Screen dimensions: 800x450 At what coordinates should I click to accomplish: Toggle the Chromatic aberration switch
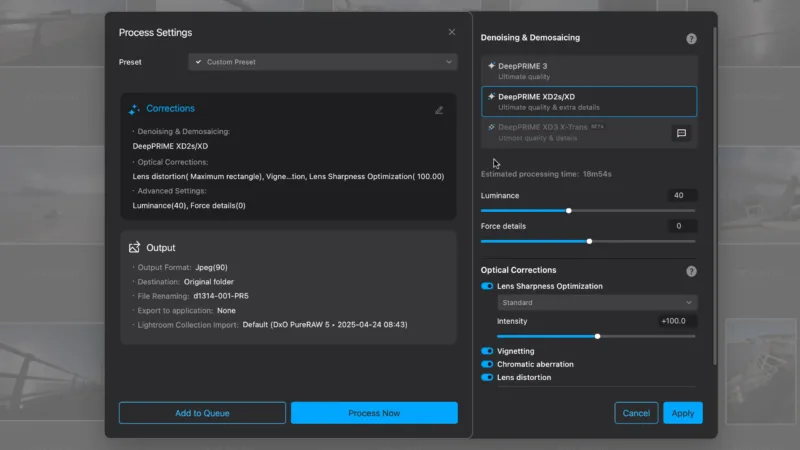tap(487, 364)
